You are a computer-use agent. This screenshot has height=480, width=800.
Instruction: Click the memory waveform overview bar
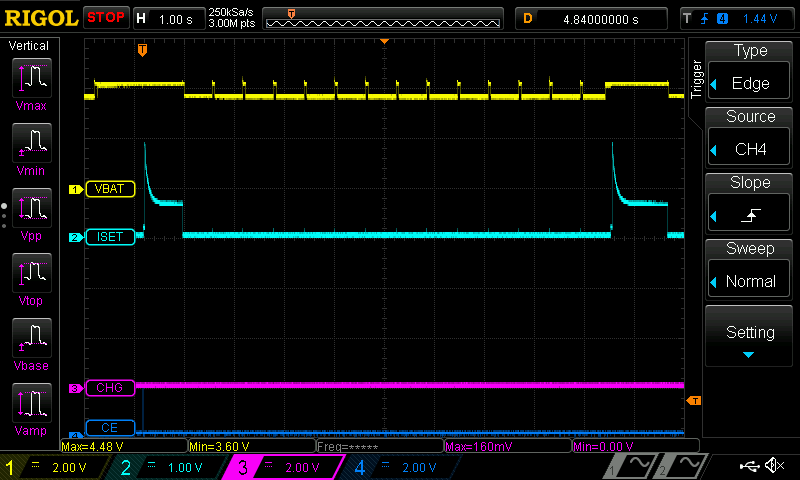point(383,19)
